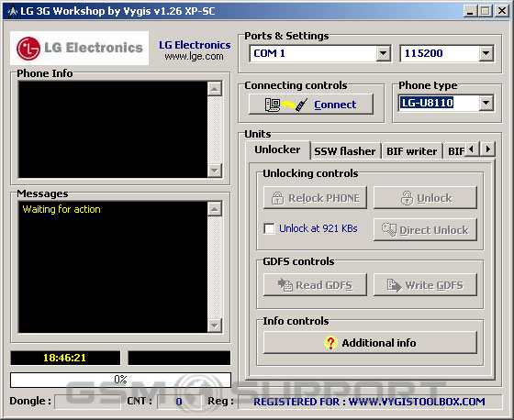Switch to the SSW flasher tab
The height and width of the screenshot is (420, 514).
(345, 151)
